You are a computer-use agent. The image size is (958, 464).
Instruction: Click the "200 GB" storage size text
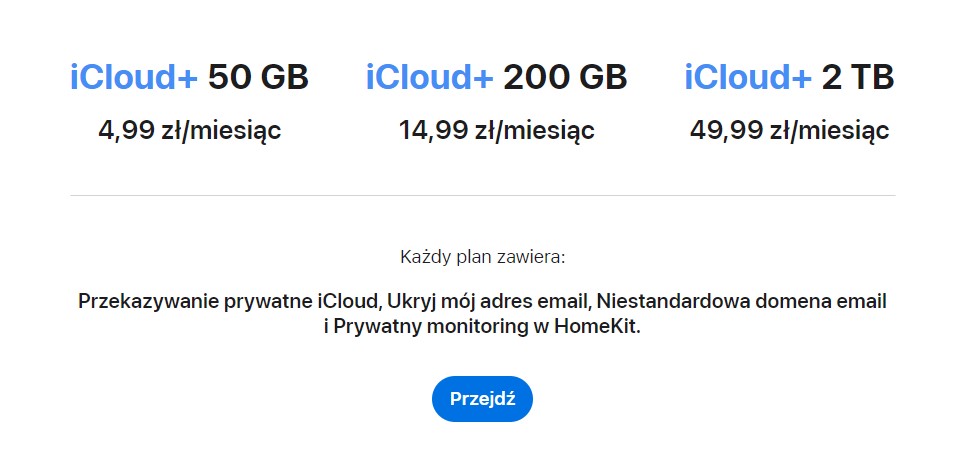point(565,78)
